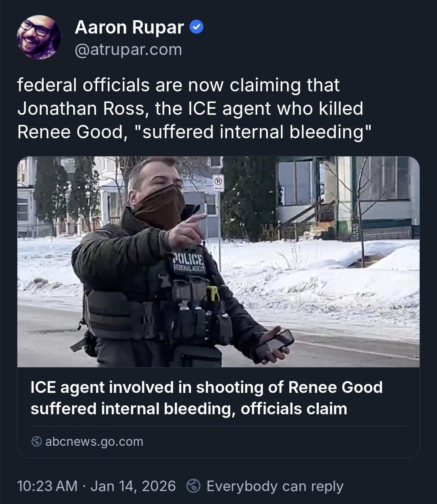Open the @atrupar.com handle
Screen dimensions: 437x504
128,50
